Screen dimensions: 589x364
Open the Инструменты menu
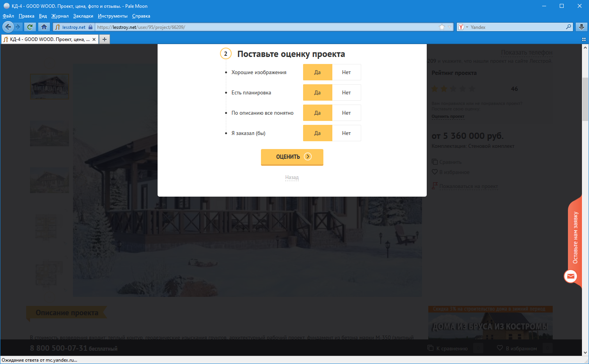tap(113, 16)
